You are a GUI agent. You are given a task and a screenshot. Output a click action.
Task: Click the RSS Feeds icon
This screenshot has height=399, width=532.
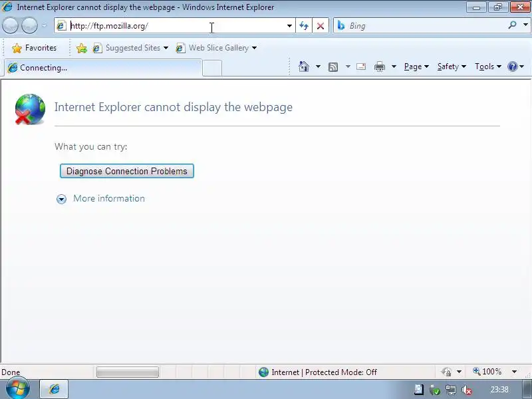(333, 67)
